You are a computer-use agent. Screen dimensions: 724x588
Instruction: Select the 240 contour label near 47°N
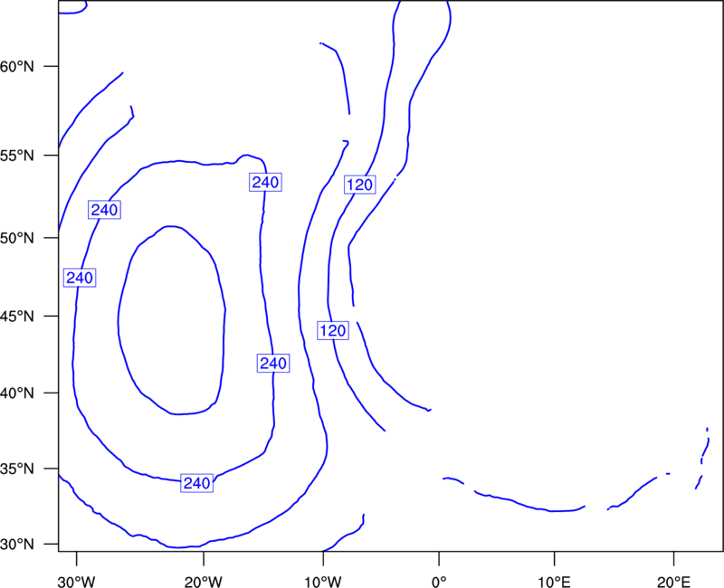(x=80, y=278)
